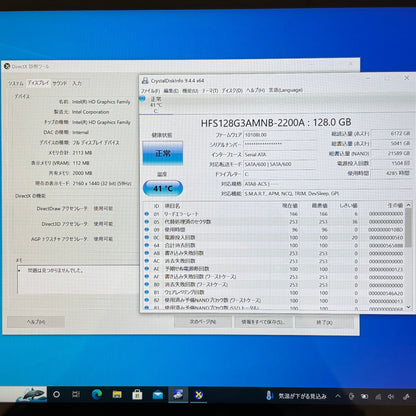Open File Explorer from the taskbar
The height and width of the screenshot is (416, 416).
click(117, 395)
